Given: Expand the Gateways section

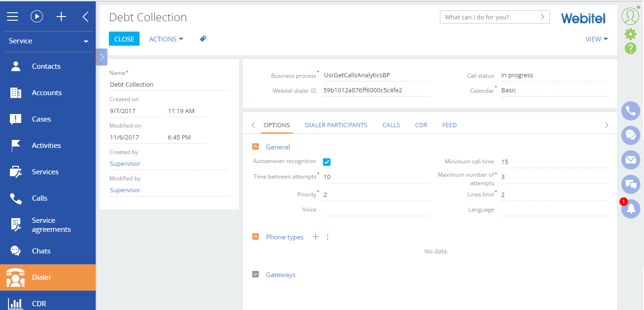Looking at the screenshot, I should 256,274.
